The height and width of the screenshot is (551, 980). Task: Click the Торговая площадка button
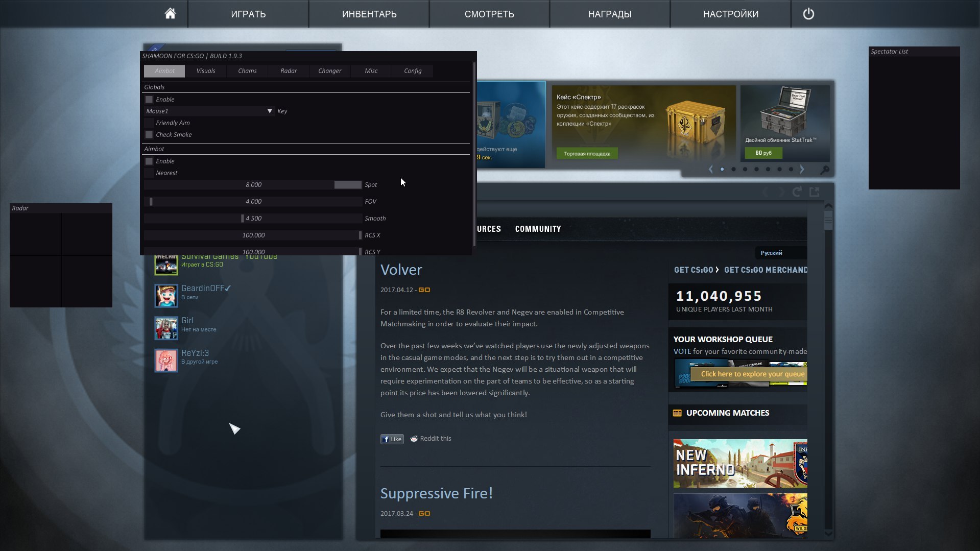coord(587,154)
